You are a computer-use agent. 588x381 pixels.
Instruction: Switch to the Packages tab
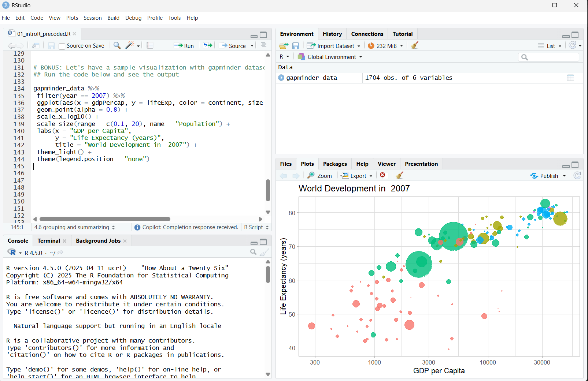click(335, 164)
